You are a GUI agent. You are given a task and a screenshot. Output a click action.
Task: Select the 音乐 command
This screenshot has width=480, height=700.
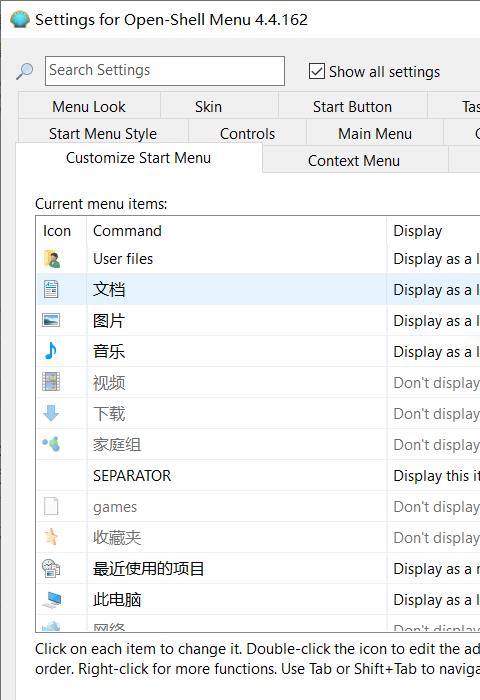click(x=109, y=351)
